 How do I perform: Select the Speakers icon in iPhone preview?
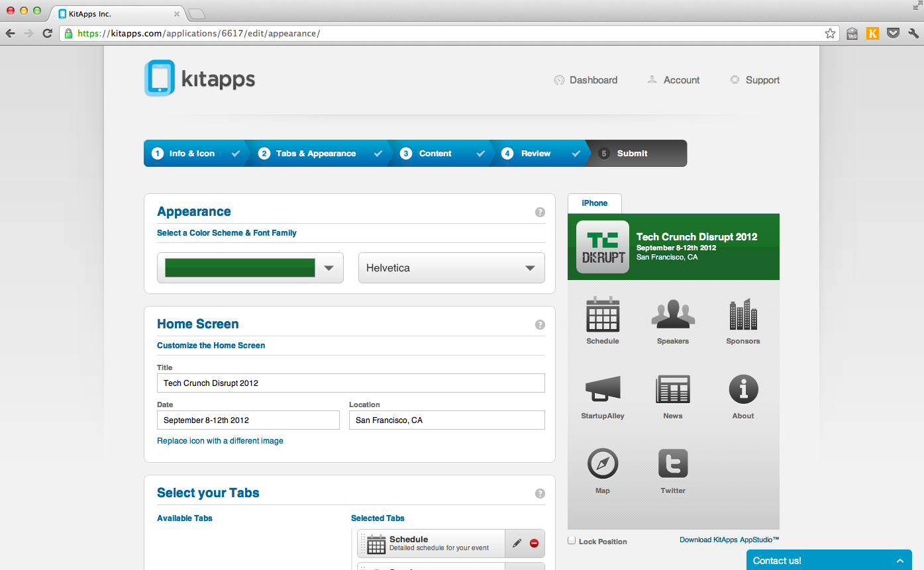pyautogui.click(x=672, y=315)
